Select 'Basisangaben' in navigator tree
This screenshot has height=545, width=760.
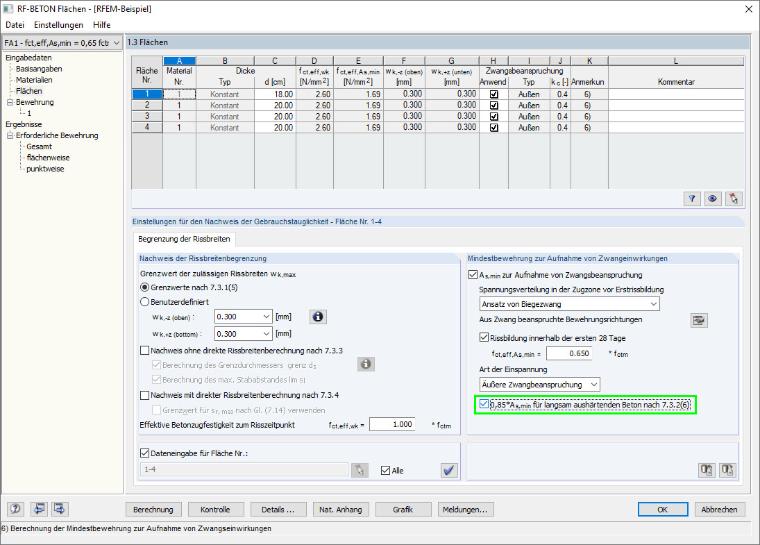[39, 69]
